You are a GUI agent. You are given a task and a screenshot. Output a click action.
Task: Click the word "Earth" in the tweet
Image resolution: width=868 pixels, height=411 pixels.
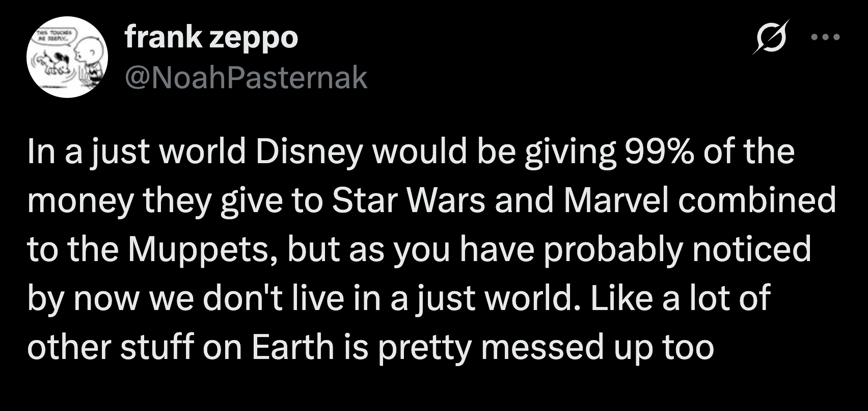[292, 347]
